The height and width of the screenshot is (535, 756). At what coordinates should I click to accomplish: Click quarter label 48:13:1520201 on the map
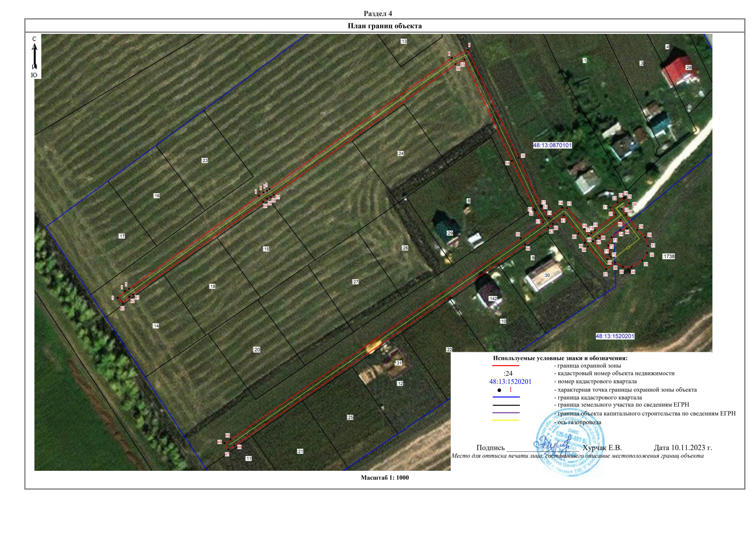pos(615,336)
